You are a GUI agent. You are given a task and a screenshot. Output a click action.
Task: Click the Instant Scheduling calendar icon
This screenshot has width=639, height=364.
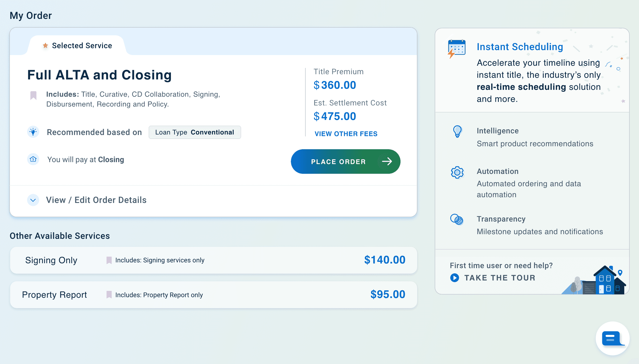[456, 49]
